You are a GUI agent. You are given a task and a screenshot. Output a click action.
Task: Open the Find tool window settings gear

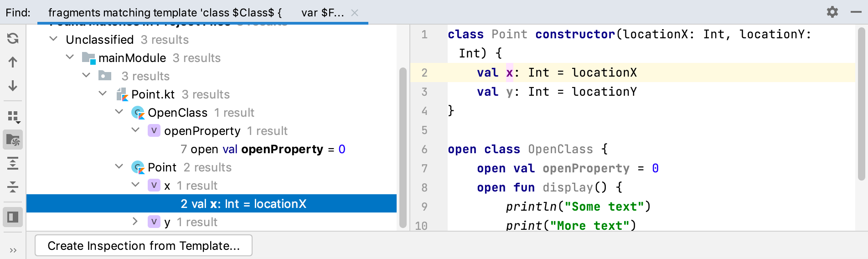click(x=832, y=12)
